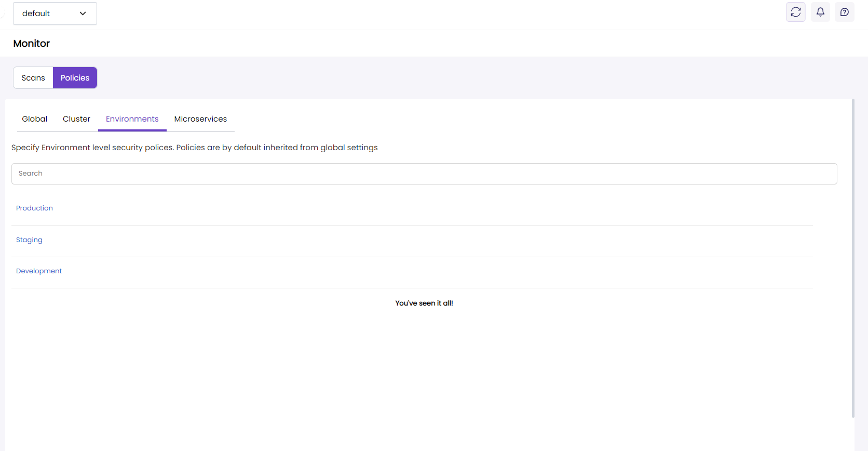Select the Environments tab
The height and width of the screenshot is (451, 868).
point(132,119)
